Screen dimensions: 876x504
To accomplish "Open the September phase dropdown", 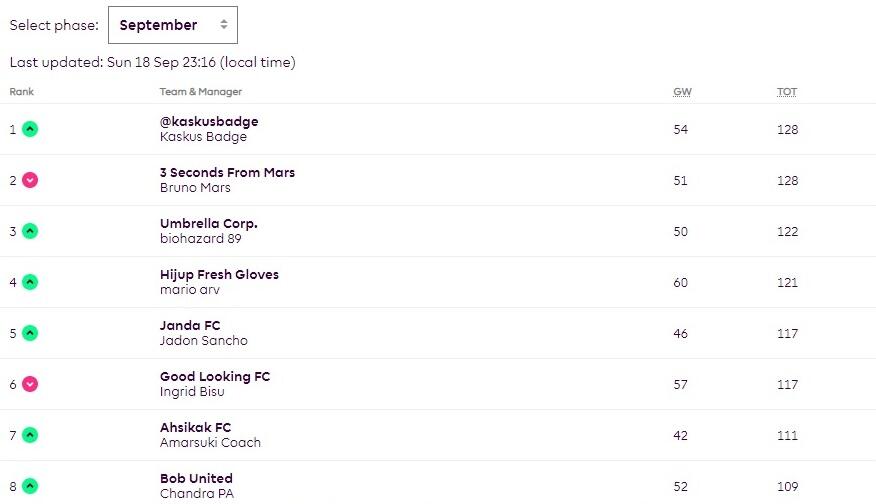I will coord(173,25).
